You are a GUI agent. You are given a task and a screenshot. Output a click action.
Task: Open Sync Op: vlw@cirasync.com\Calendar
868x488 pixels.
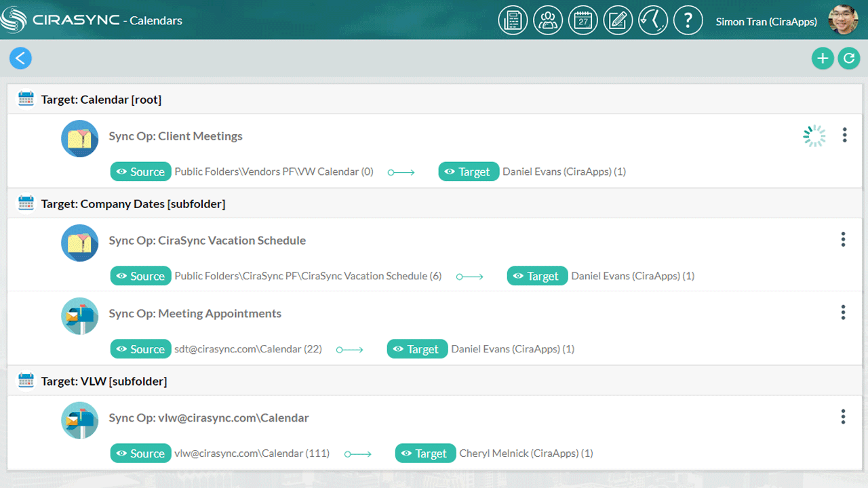click(209, 418)
